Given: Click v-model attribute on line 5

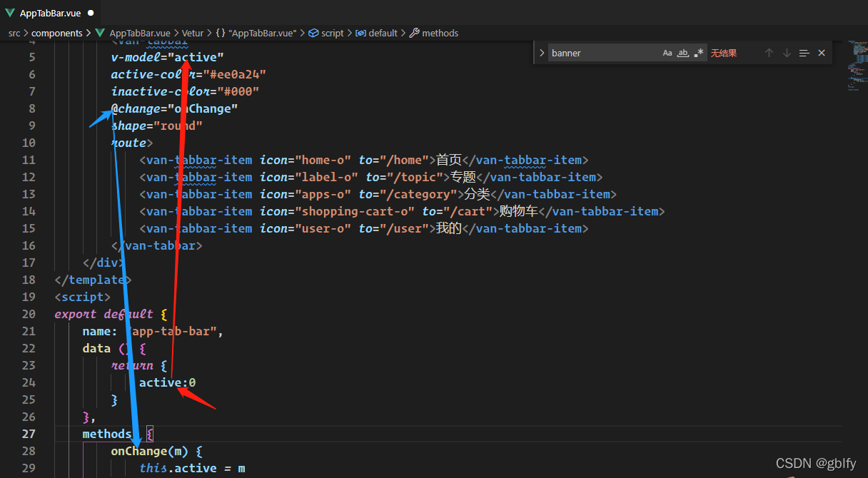Looking at the screenshot, I should 135,57.
